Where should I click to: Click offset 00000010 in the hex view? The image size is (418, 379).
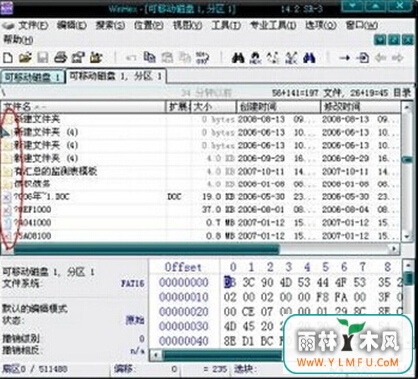pyautogui.click(x=184, y=297)
